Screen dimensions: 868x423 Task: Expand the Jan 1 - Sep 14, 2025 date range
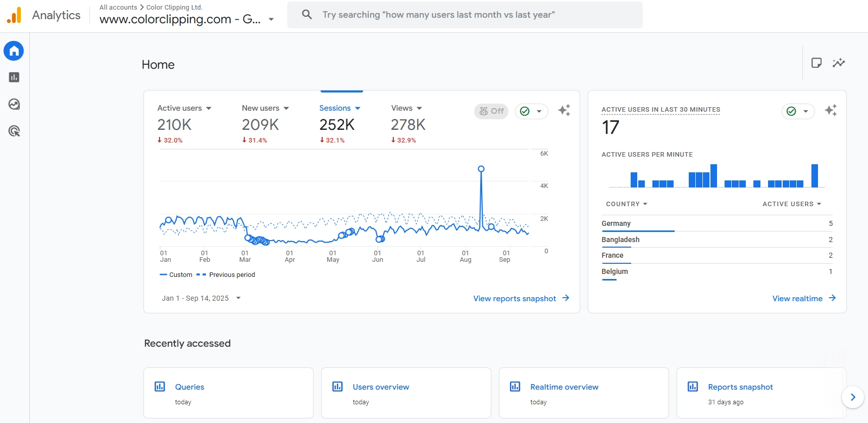click(200, 298)
